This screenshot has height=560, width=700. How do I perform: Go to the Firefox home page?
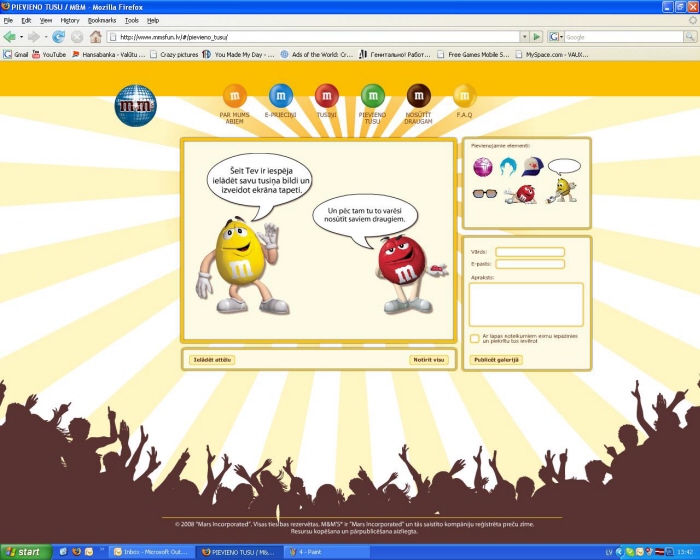click(96, 37)
